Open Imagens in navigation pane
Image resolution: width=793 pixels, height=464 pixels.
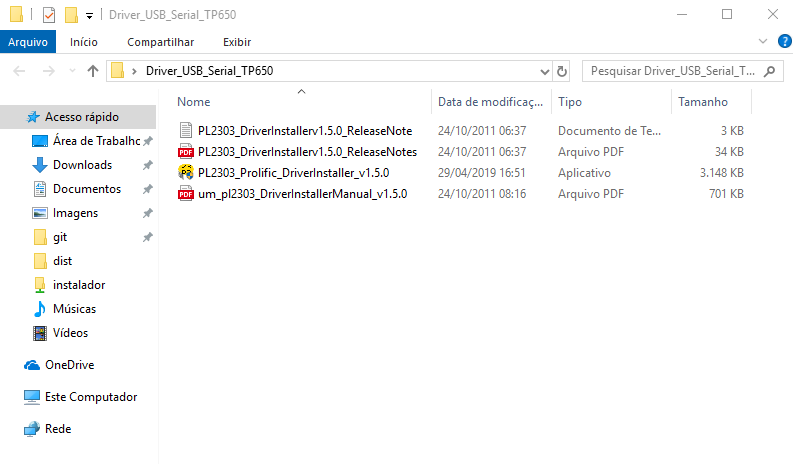(x=75, y=213)
